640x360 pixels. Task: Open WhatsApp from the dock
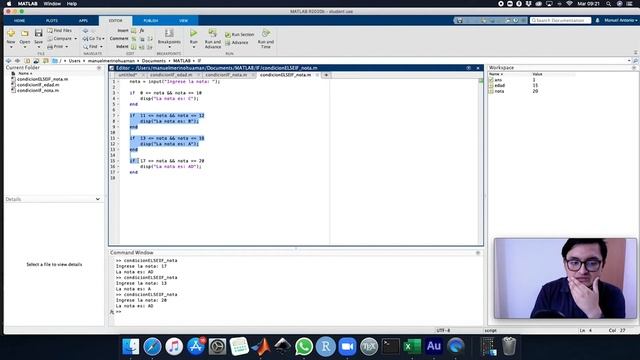(304, 347)
